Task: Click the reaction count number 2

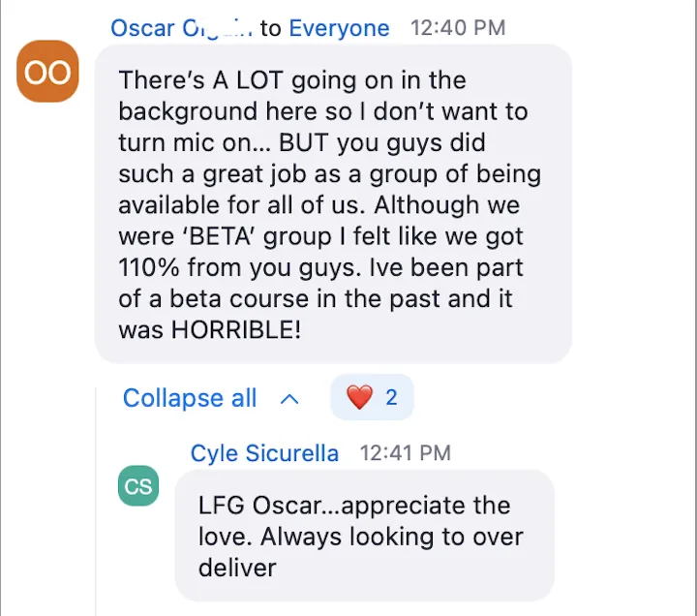Action: [391, 397]
